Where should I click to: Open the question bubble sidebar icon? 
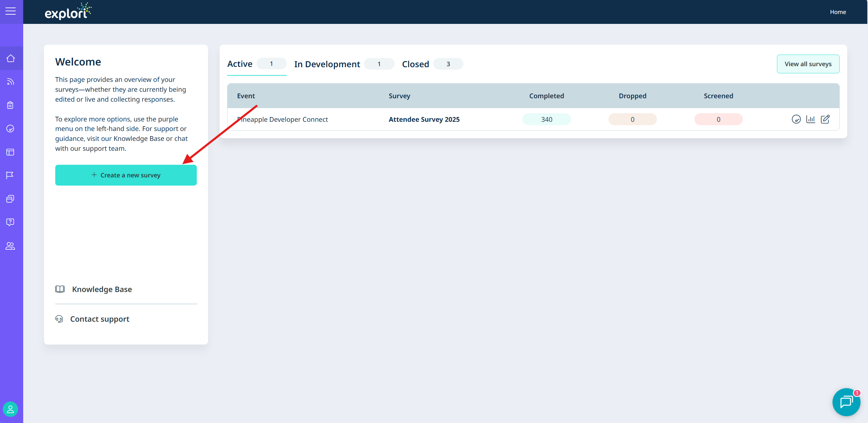11,222
